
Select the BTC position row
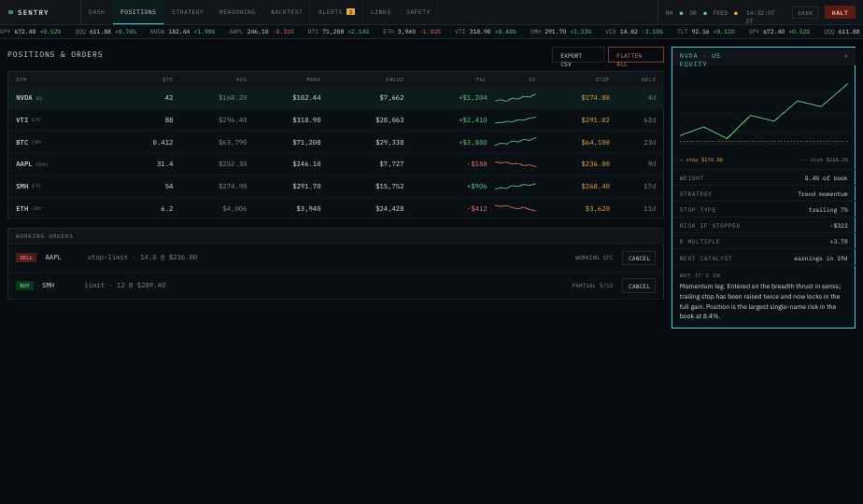click(x=335, y=142)
